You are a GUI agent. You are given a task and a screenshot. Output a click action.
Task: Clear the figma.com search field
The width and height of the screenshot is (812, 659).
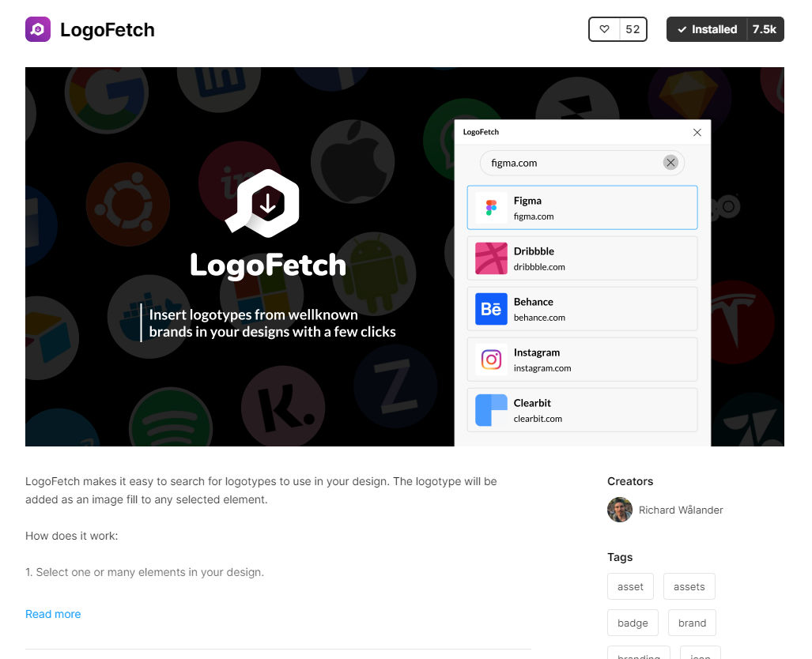click(670, 163)
